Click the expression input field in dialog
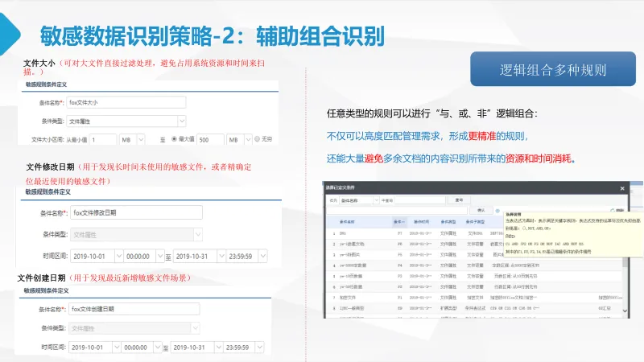Screen dimensions: 644x362 pos(397,211)
